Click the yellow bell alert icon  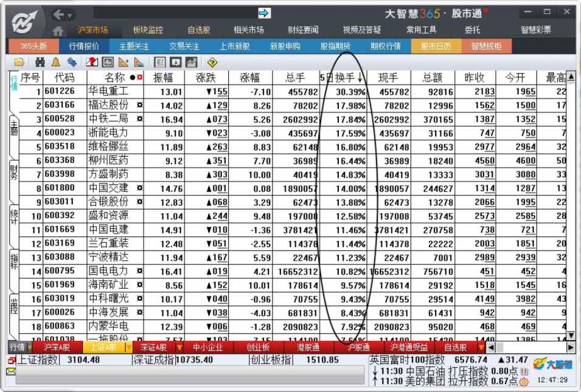point(56,62)
